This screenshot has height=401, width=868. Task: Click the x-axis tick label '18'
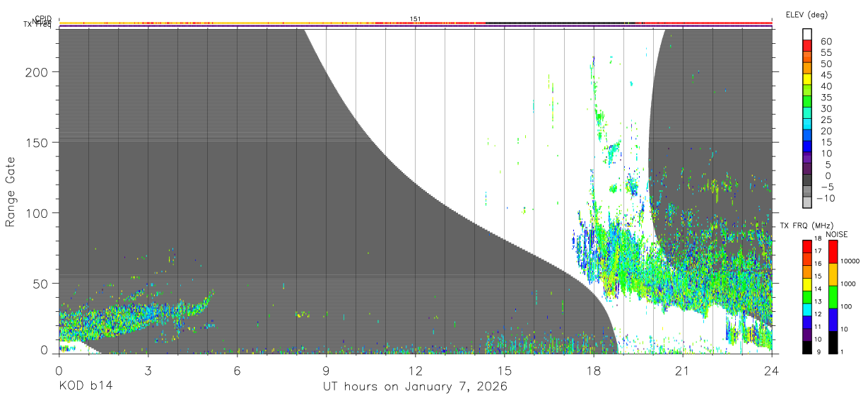594,370
